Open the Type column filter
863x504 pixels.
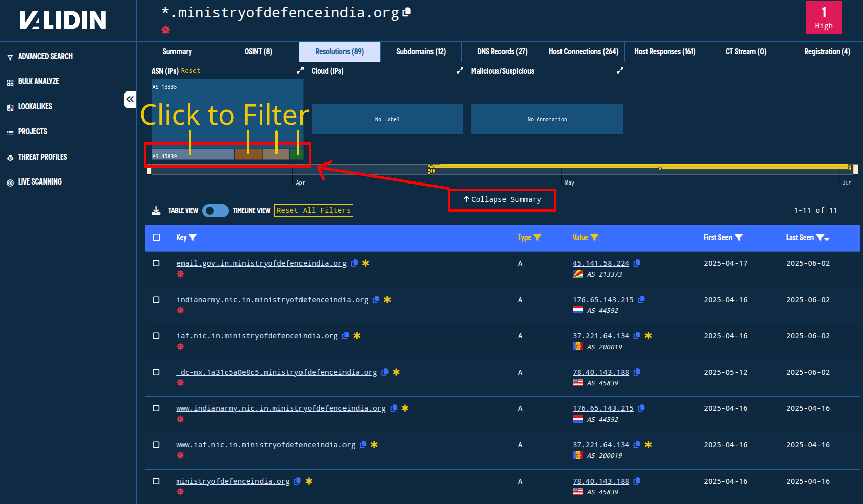tap(537, 237)
